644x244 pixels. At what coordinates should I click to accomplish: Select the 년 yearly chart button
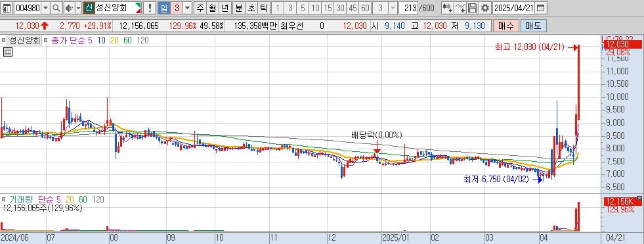pos(225,8)
